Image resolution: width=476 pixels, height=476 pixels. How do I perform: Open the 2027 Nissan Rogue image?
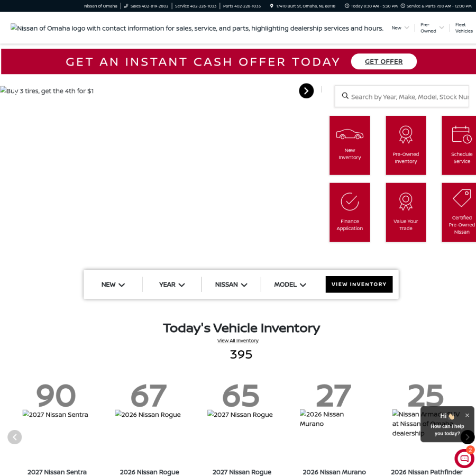click(240, 414)
